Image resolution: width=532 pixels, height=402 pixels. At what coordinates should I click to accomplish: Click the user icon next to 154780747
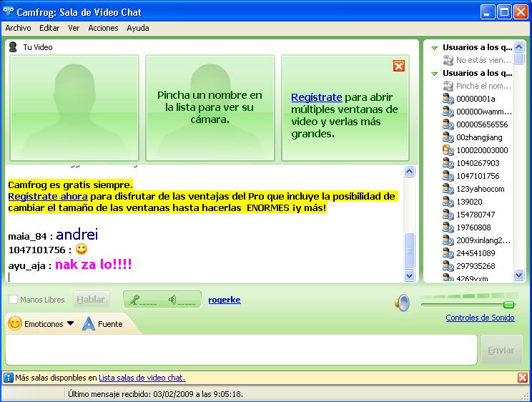pos(448,215)
